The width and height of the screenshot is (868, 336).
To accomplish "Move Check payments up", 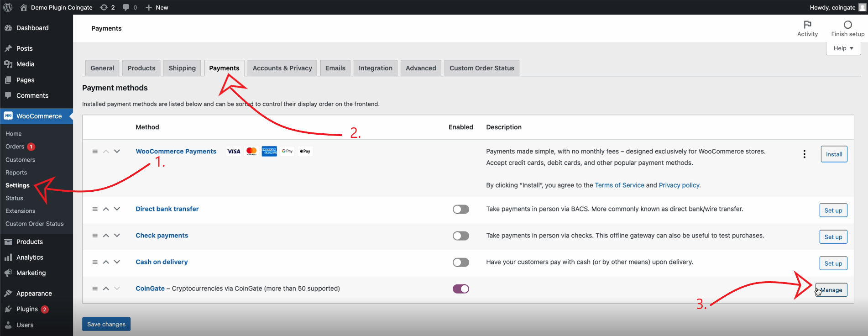I will tap(106, 236).
